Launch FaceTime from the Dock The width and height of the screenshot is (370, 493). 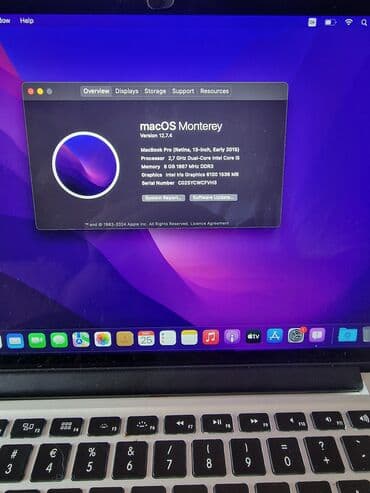(x=37, y=341)
